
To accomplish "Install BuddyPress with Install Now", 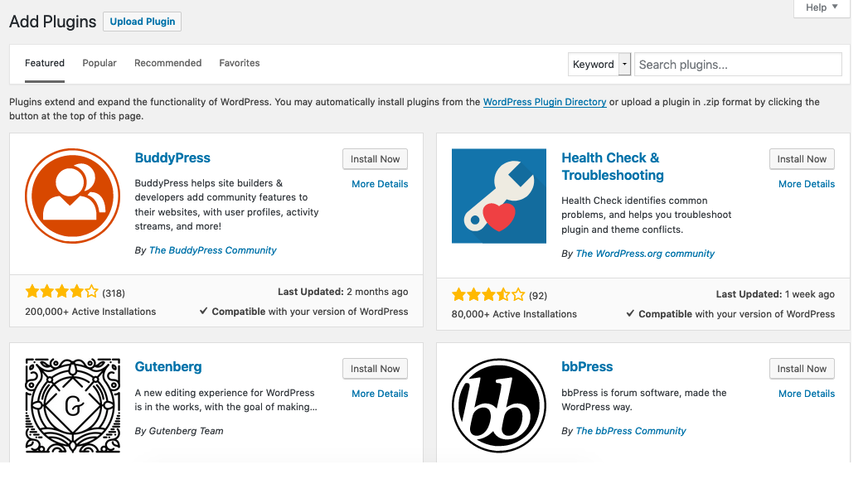I will pos(375,158).
